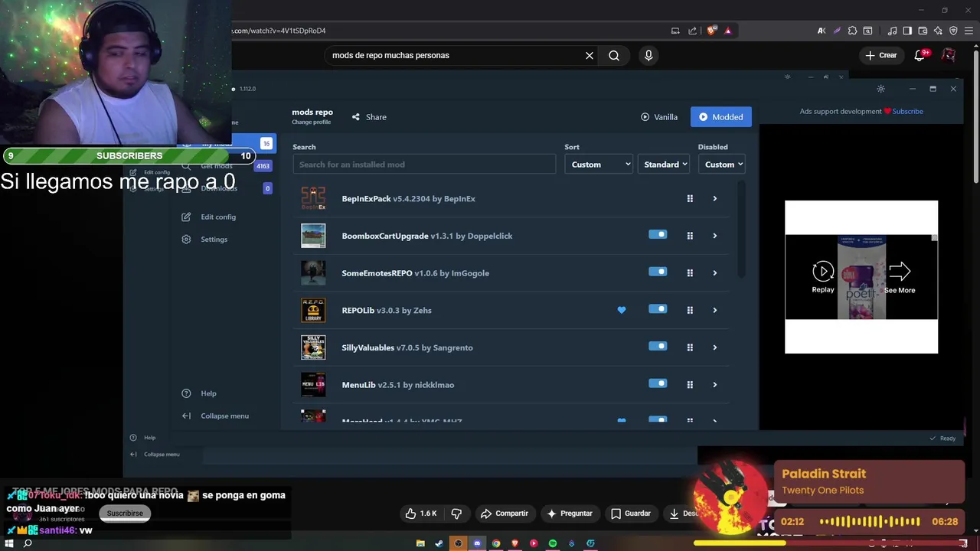Open the BepInExPack mod thumbnail
Image resolution: width=980 pixels, height=551 pixels.
(x=313, y=199)
